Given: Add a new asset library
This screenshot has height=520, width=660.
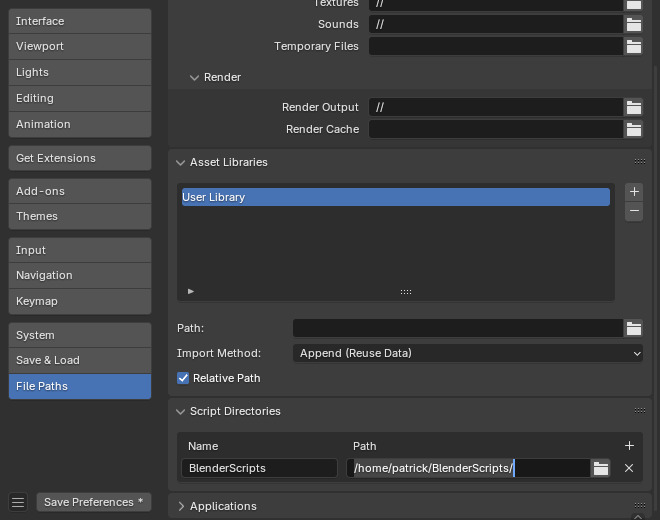Looking at the screenshot, I should [634, 192].
